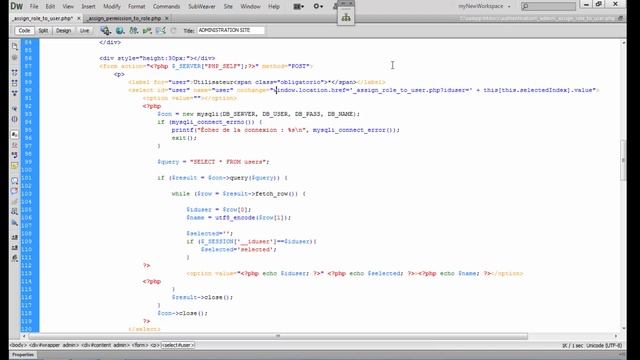Click the Format Source Code icon

(x=15, y=258)
